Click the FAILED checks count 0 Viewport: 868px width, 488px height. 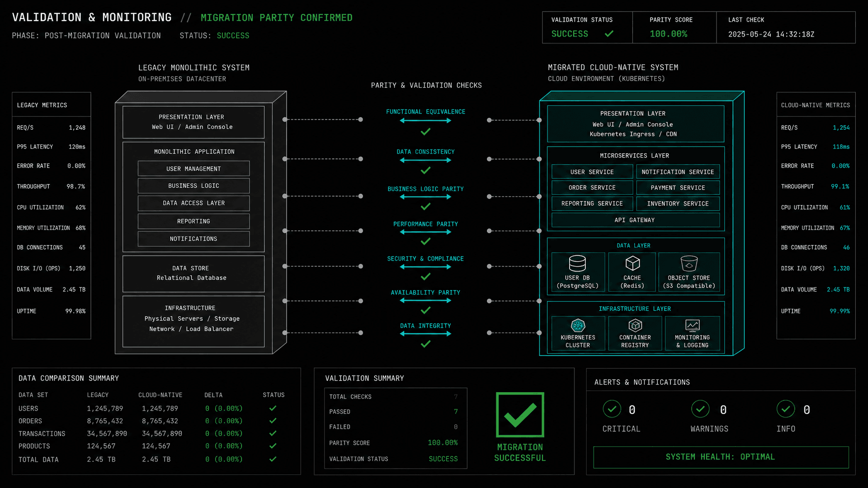pos(456,427)
